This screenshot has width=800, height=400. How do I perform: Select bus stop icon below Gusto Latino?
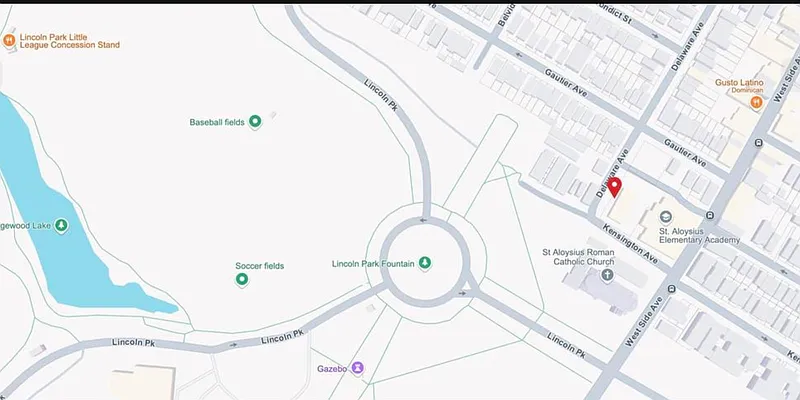(x=759, y=143)
